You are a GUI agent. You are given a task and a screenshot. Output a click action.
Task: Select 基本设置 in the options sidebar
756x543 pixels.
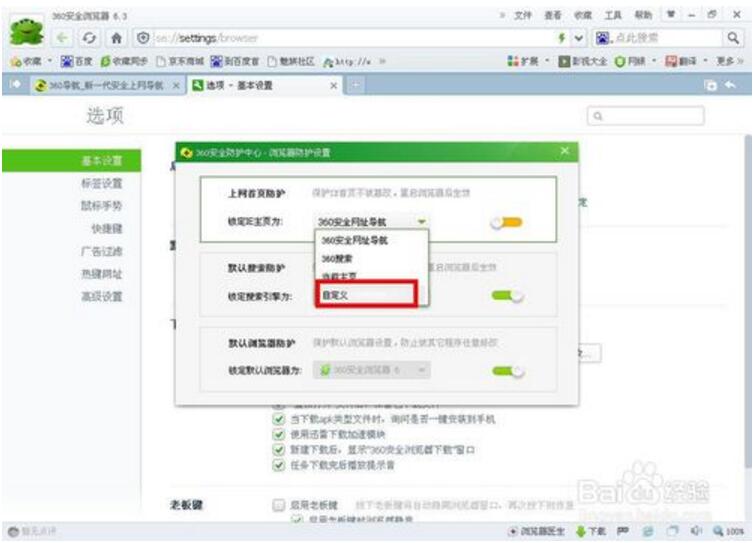(71, 161)
